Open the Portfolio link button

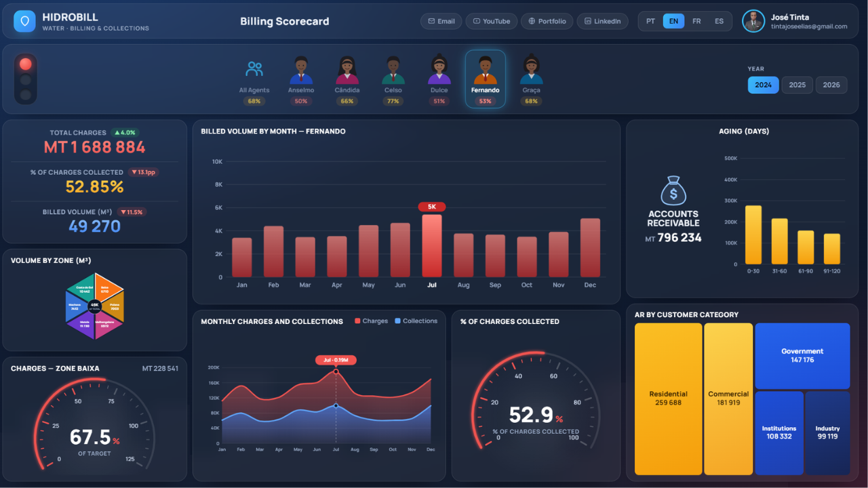click(x=547, y=22)
